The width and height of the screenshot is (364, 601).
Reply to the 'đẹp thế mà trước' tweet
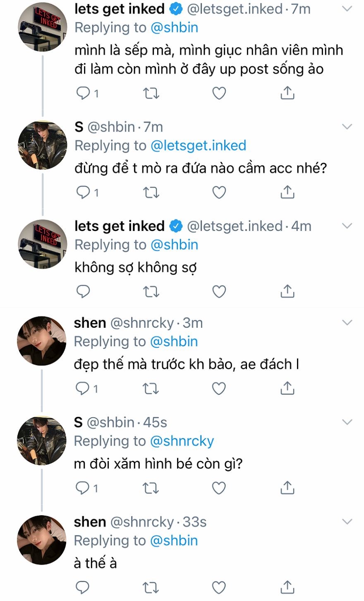83,389
